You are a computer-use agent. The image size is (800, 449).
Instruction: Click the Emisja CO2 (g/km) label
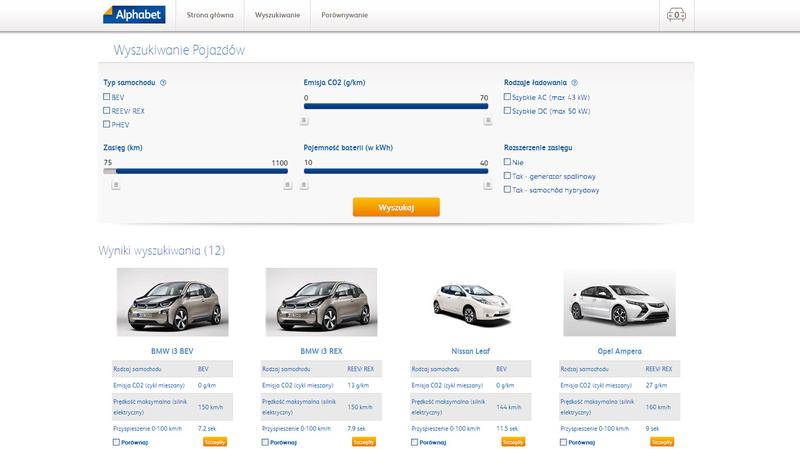click(334, 83)
